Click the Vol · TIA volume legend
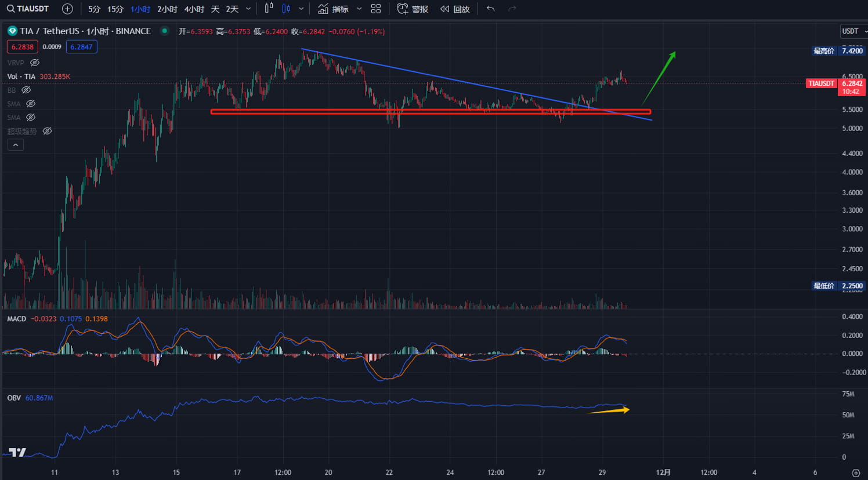The image size is (868, 480). tap(21, 77)
